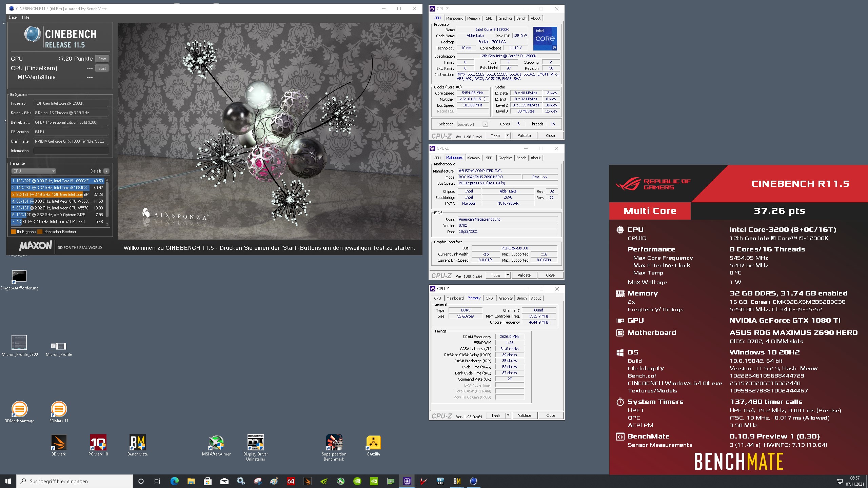This screenshot has height=488, width=868.
Task: Select the MSI Afterburner desktop icon
Action: (x=216, y=445)
